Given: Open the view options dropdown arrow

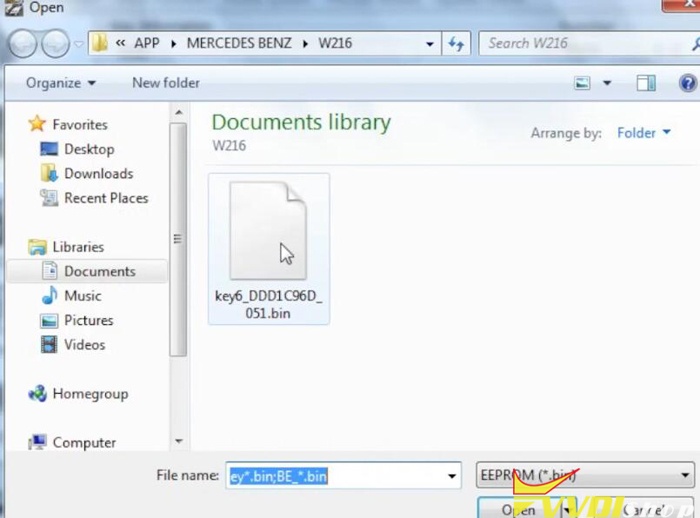Looking at the screenshot, I should (607, 83).
